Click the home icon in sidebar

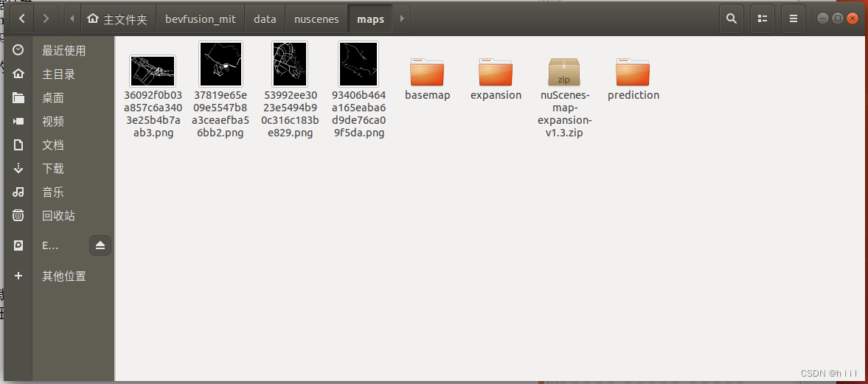[18, 74]
